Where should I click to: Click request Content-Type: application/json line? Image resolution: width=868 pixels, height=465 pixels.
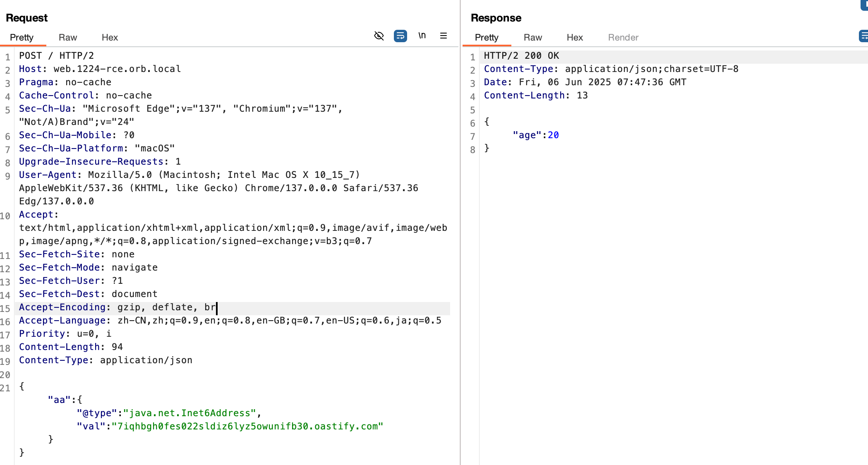[106, 360]
